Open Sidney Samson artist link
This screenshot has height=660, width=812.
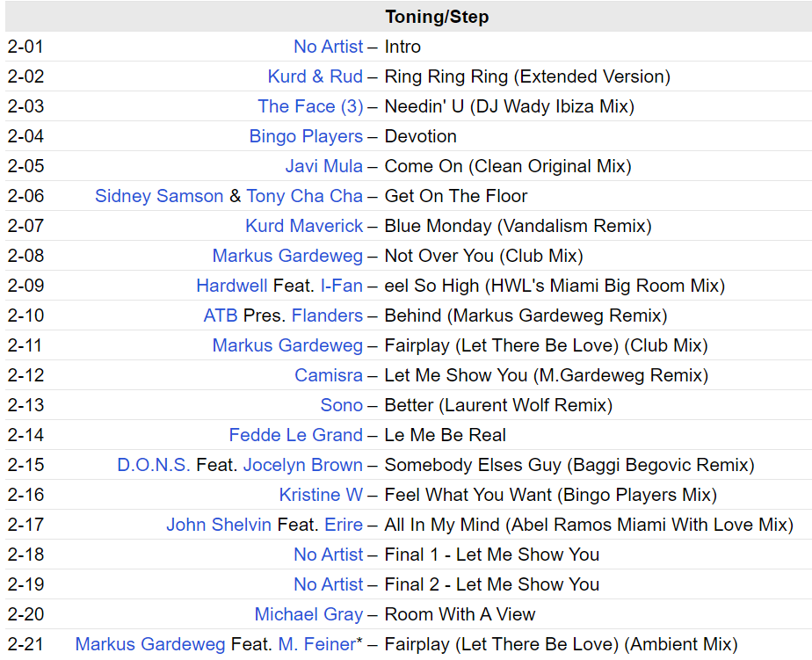[159, 196]
